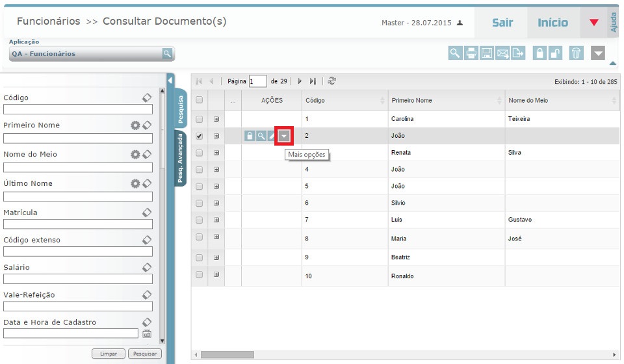Click the magnifier view icon in row 2
624x364 pixels.
point(261,136)
